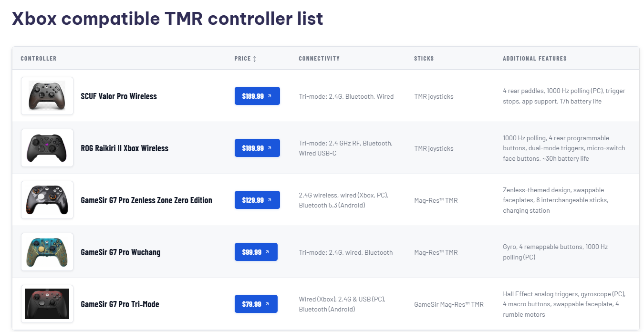644x332 pixels.
Task: Click the Price column header
Action: click(x=242, y=59)
